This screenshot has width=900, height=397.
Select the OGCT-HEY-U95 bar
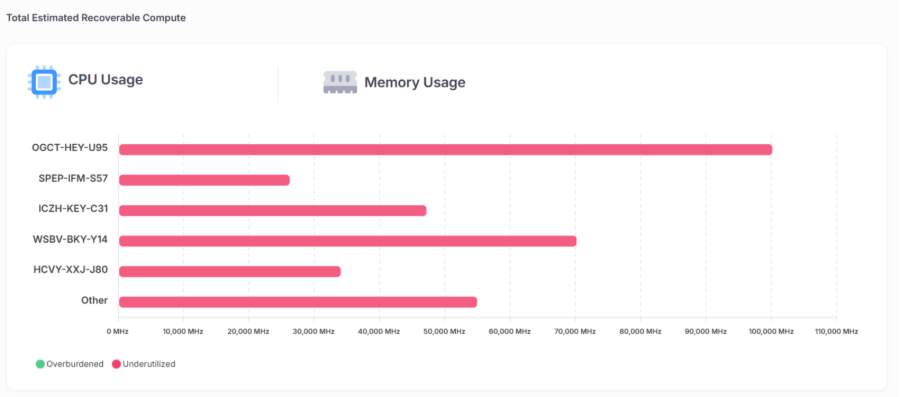[x=445, y=150]
